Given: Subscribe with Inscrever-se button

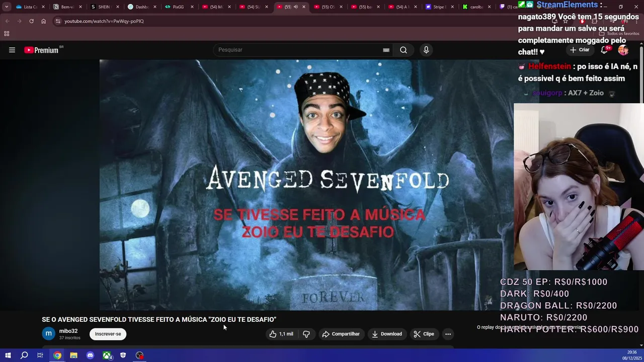Looking at the screenshot, I should pos(108,334).
